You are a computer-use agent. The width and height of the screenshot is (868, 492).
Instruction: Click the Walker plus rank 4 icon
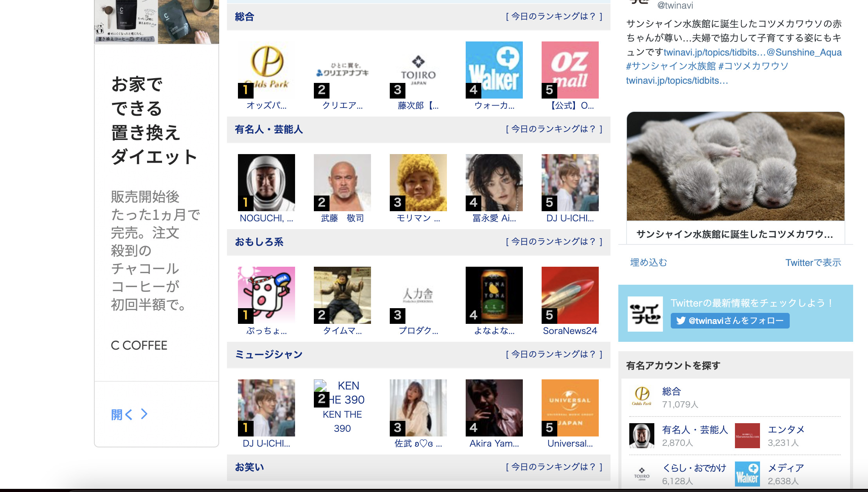[494, 70]
